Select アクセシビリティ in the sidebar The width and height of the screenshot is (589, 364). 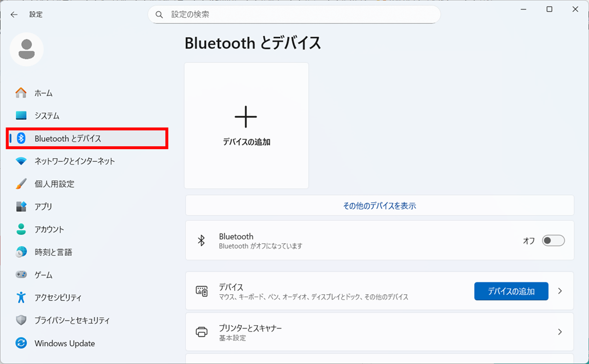tap(87, 298)
